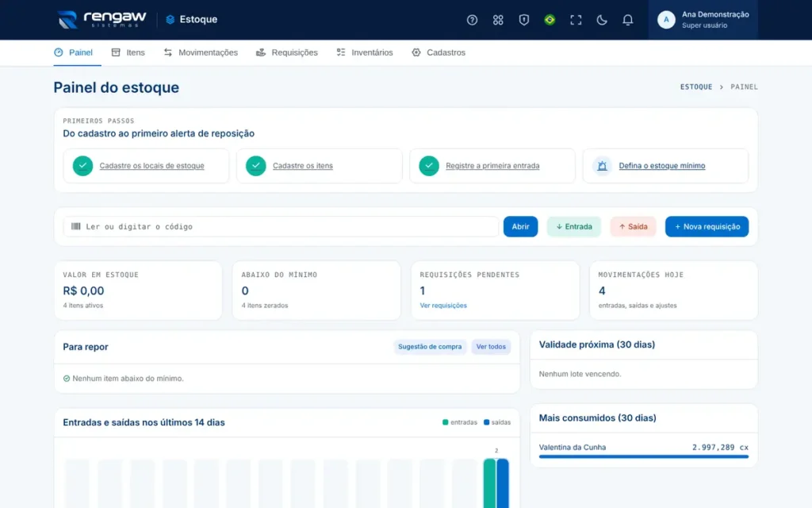The width and height of the screenshot is (812, 508).
Task: Open the Movimentações tab
Action: 201,52
